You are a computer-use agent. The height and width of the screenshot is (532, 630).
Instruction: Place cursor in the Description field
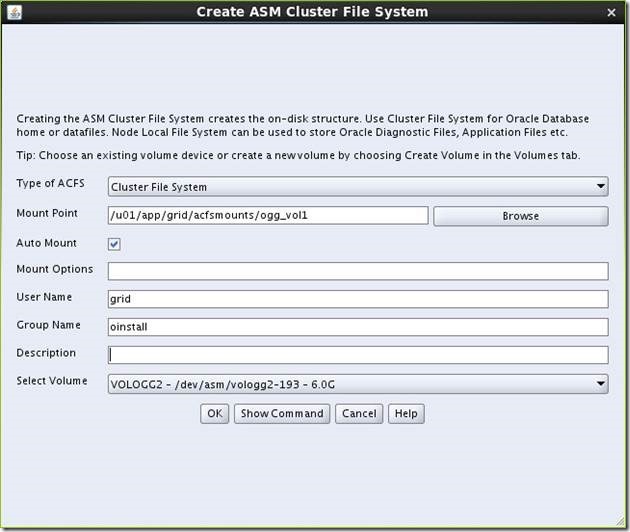[358, 355]
